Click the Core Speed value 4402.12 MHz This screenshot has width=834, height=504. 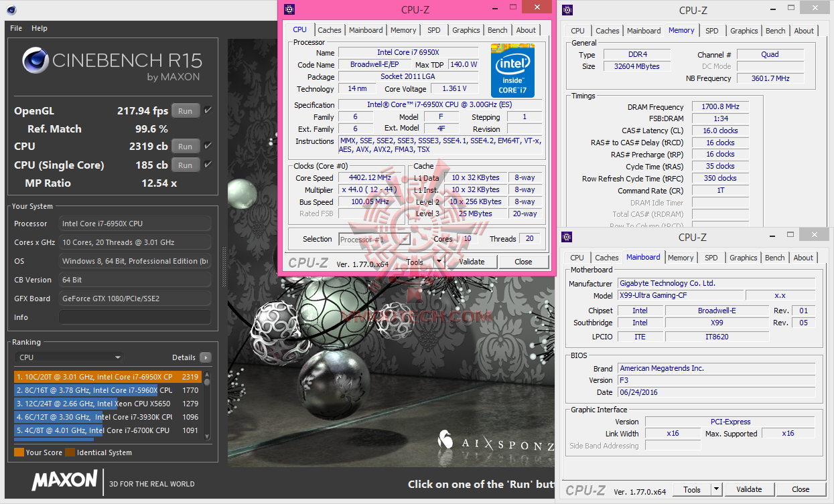(370, 178)
